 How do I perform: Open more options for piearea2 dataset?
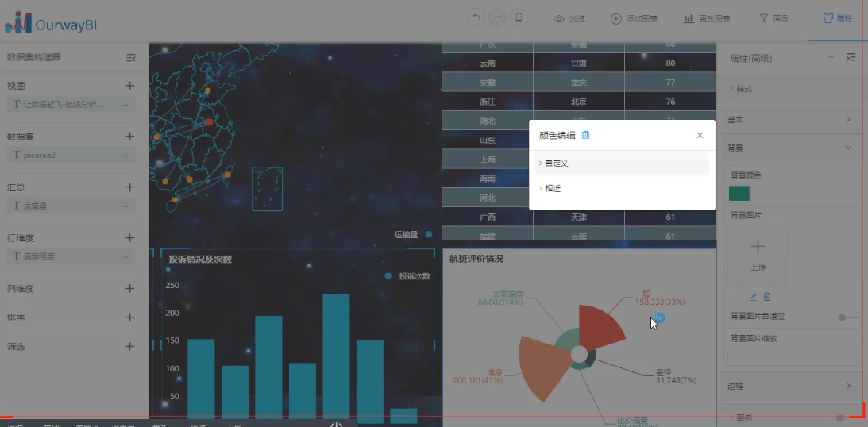click(125, 156)
